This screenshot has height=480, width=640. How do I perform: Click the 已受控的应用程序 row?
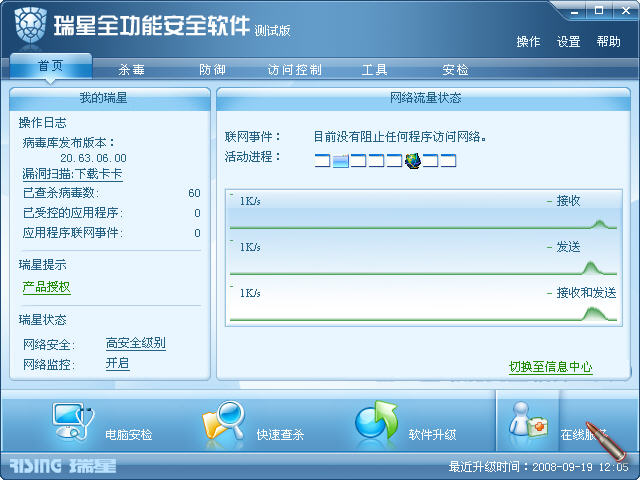point(111,213)
